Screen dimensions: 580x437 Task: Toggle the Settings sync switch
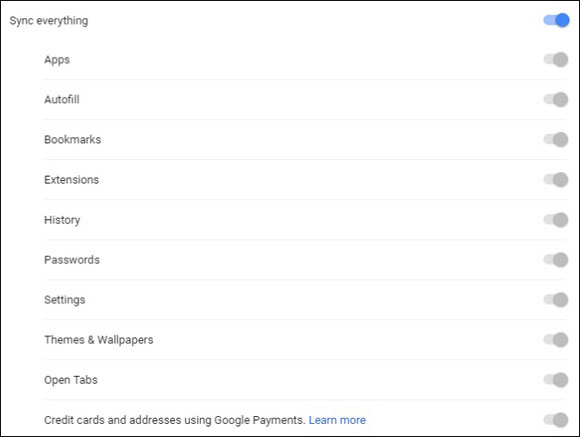[x=556, y=300]
